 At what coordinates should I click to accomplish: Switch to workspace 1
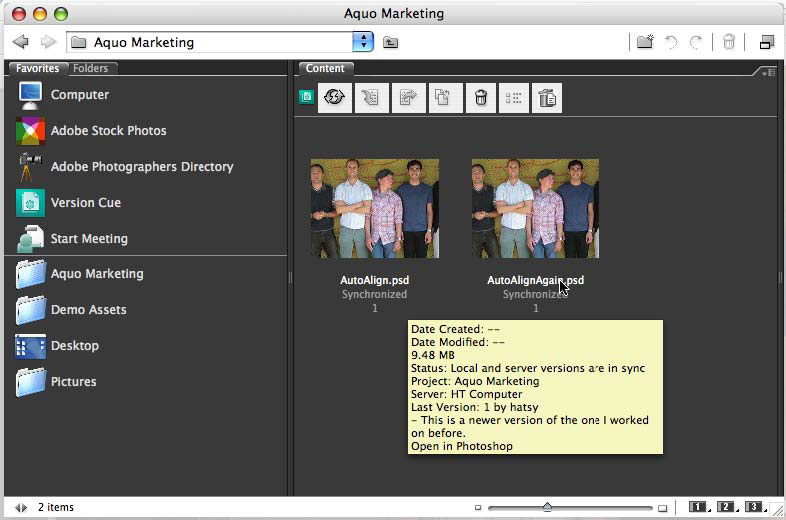(699, 507)
